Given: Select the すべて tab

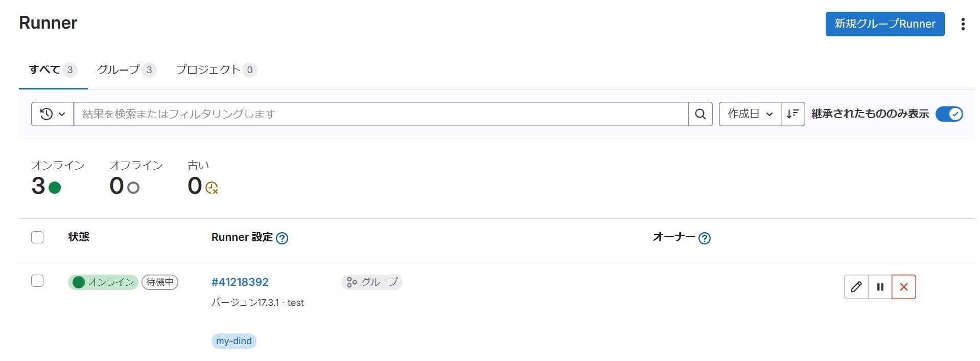Looking at the screenshot, I should point(53,70).
